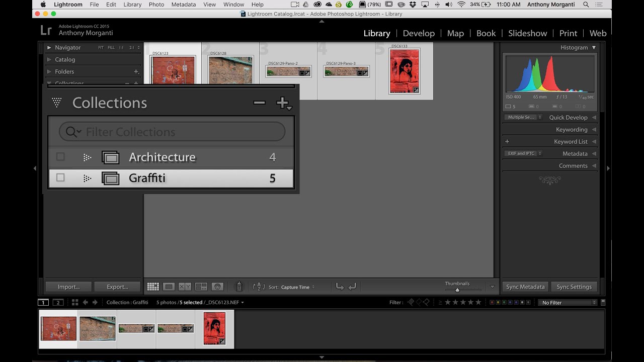Set the Navigator zoom to 1:1
The width and height of the screenshot is (644, 362).
click(x=121, y=48)
